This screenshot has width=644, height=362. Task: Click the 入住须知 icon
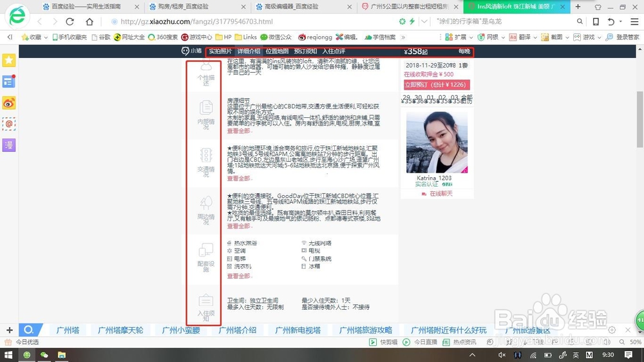206,301
